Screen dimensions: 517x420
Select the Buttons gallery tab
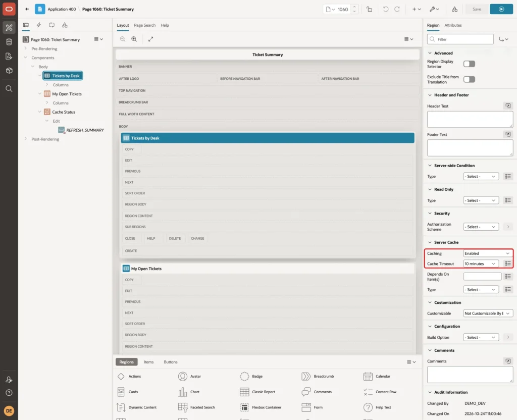[x=171, y=361]
